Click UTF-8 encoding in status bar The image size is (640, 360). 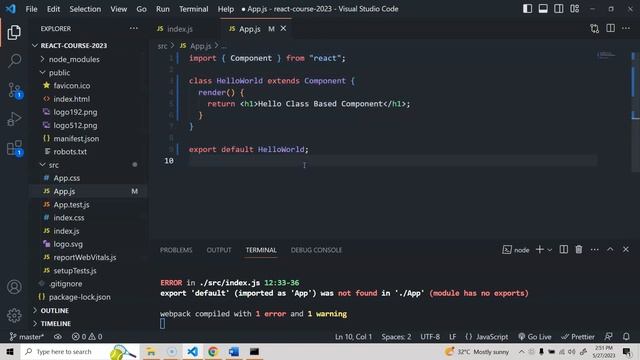[430, 337]
